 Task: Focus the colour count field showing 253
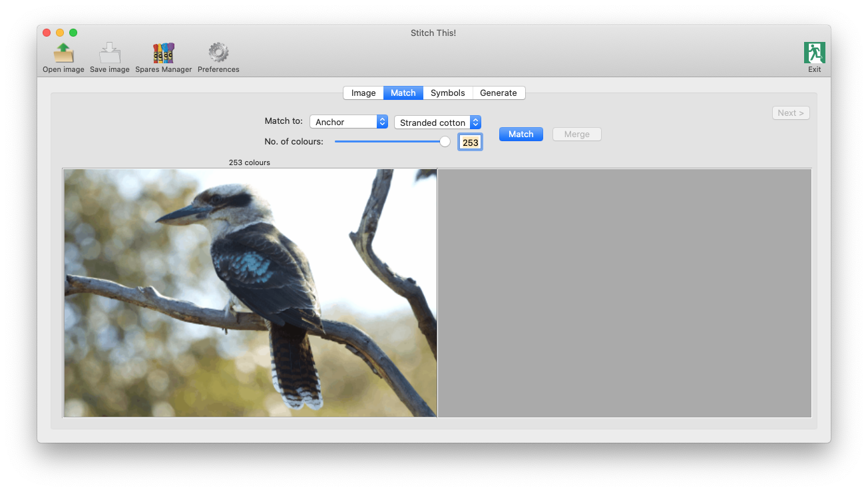point(470,142)
